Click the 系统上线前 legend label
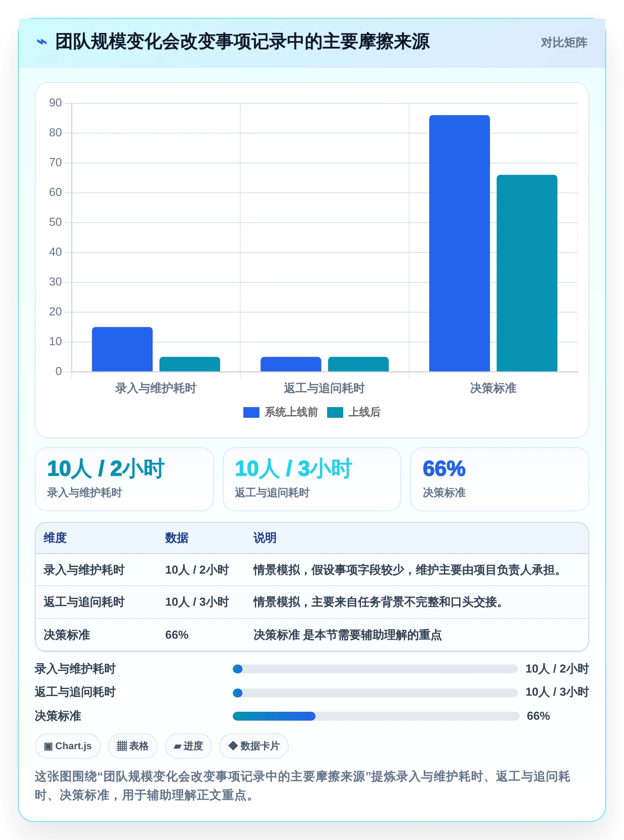624x840 pixels. tap(291, 412)
